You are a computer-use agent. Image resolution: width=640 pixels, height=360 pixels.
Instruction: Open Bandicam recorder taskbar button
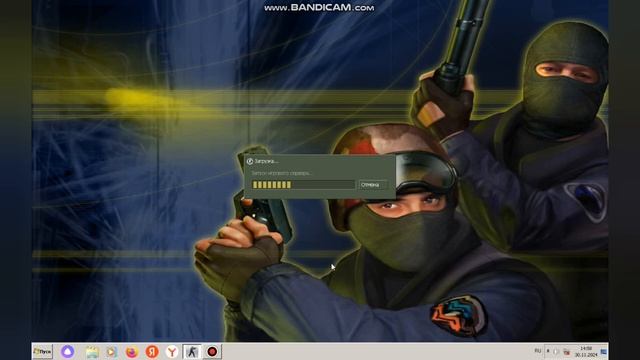[x=212, y=351]
